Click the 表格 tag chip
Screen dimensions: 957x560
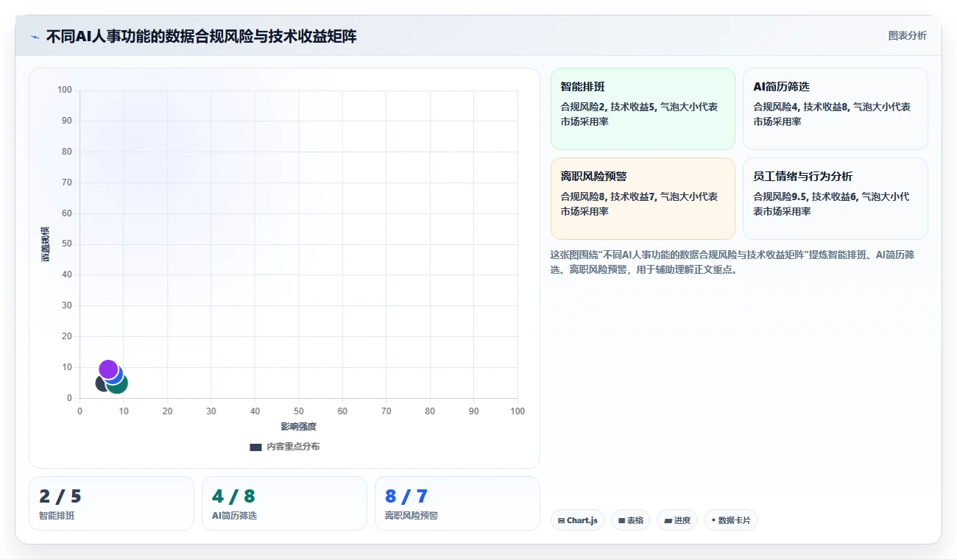[631, 520]
